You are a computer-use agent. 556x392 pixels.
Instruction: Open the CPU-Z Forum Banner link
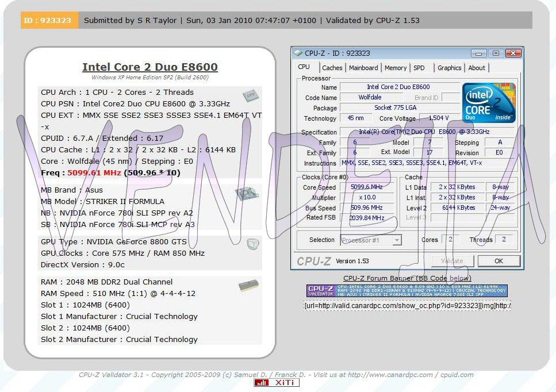tap(407, 278)
